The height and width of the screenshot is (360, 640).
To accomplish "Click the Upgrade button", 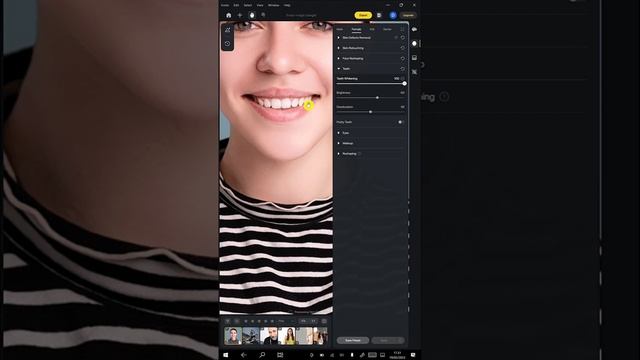I will pos(408,15).
